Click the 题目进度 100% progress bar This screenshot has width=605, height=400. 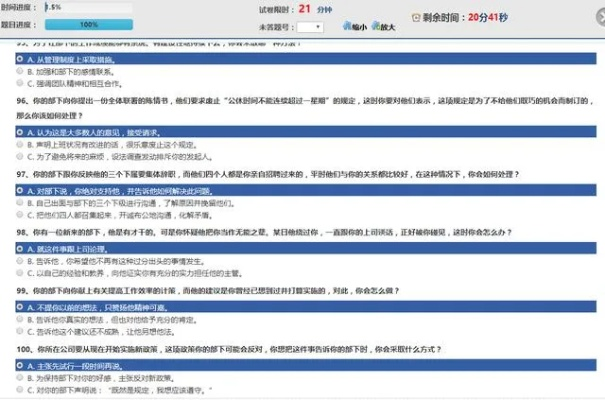pyautogui.click(x=89, y=24)
